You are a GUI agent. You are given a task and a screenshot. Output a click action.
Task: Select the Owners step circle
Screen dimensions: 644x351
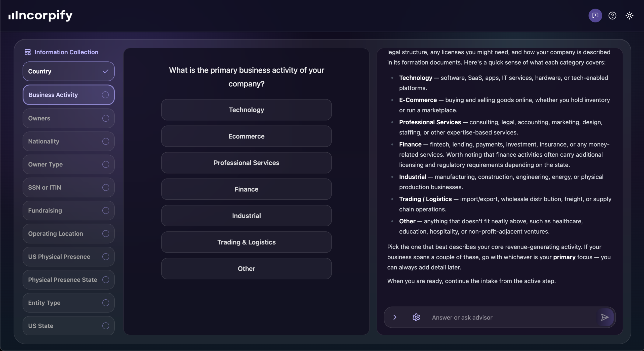pos(106,118)
